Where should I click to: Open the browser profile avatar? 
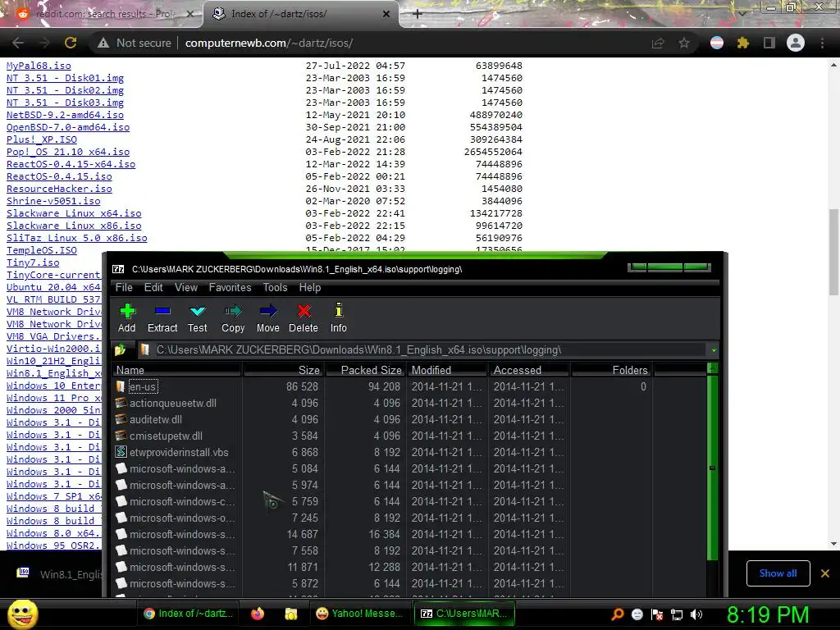tap(796, 43)
